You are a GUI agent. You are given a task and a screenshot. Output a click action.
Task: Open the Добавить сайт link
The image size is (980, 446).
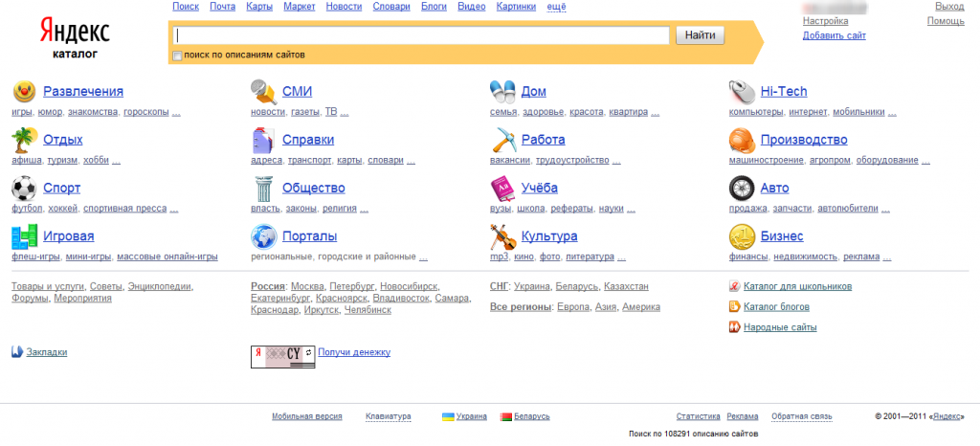click(835, 35)
